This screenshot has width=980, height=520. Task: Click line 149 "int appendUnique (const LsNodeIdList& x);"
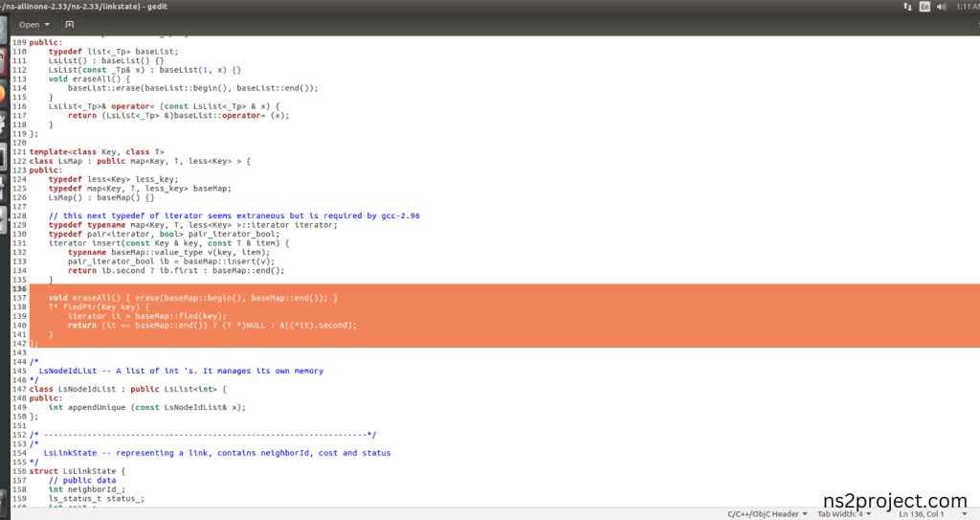147,407
